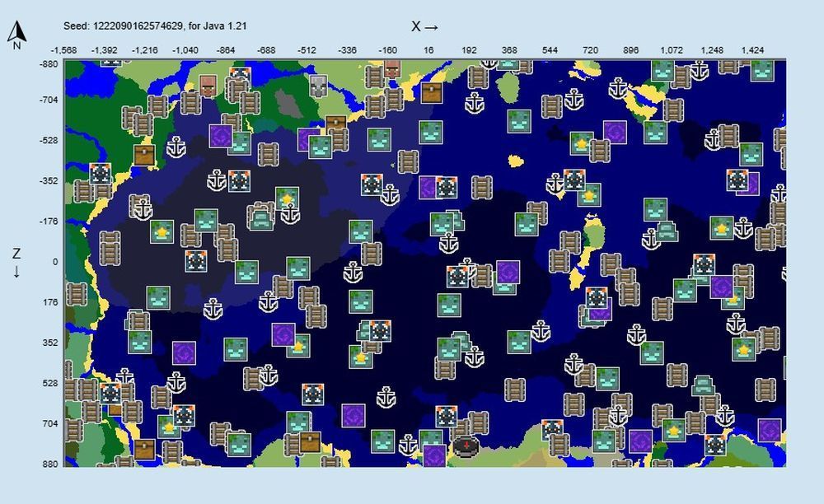
Task: Click the 0 tick on the Z axis
Action: click(55, 262)
